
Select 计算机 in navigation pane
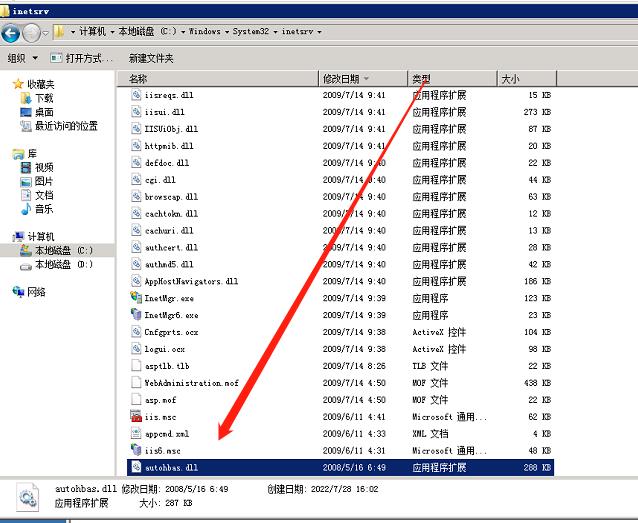click(33, 236)
